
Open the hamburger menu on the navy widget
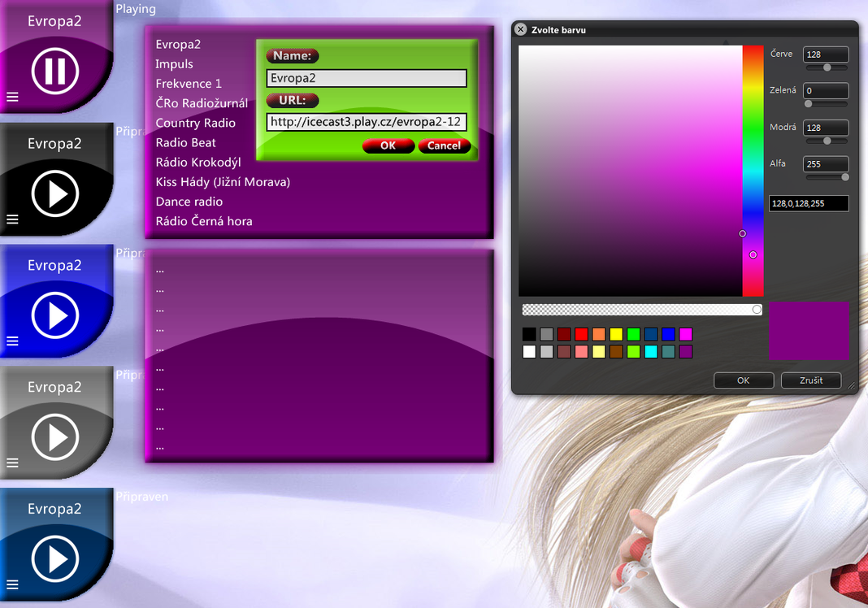click(x=12, y=584)
